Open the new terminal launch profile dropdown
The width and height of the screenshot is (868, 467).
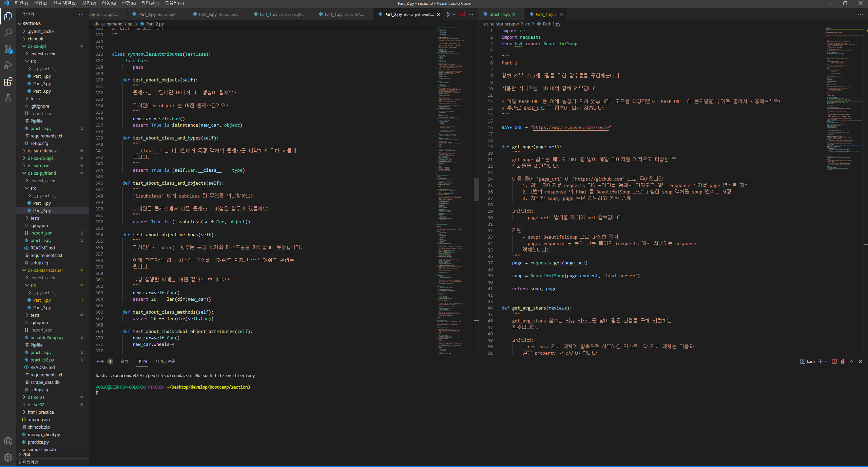(x=826, y=361)
